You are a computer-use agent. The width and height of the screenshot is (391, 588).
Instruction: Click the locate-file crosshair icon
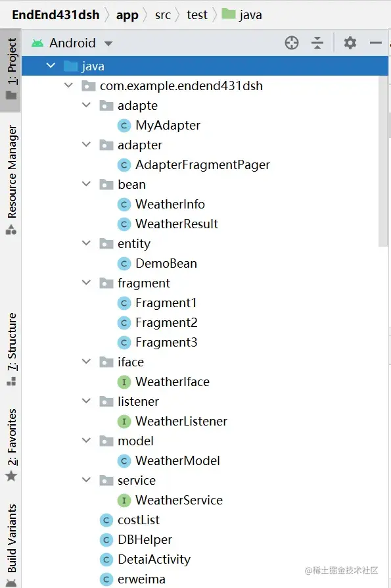pos(291,43)
